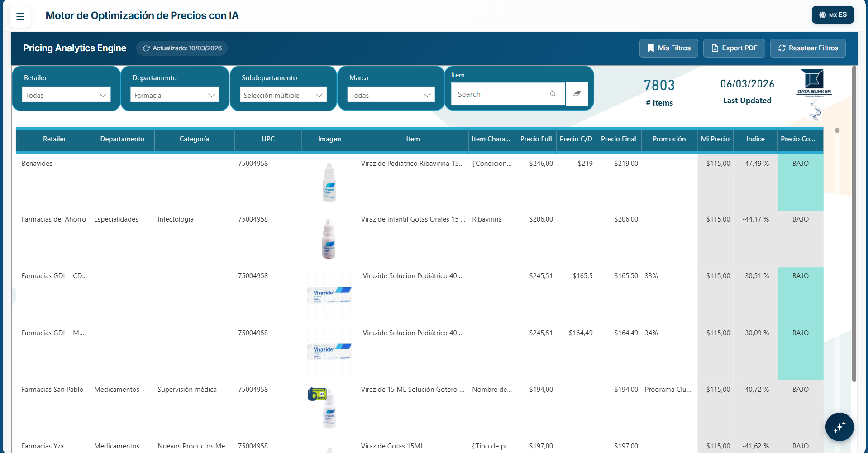Click the Actualizado refresh icon
The width and height of the screenshot is (868, 453).
(x=146, y=48)
